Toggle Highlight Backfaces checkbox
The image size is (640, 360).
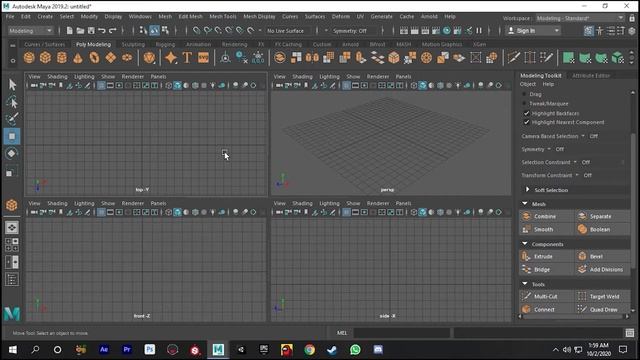click(x=527, y=113)
